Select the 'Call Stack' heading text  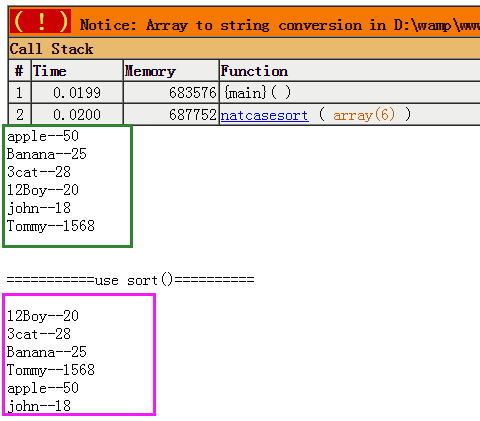click(x=51, y=49)
